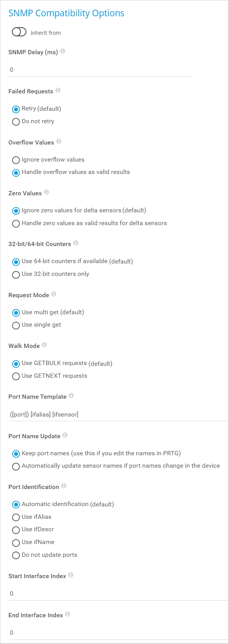Choose Use 32-bit counters only
Image resolution: width=229 pixels, height=644 pixels.
(51, 274)
